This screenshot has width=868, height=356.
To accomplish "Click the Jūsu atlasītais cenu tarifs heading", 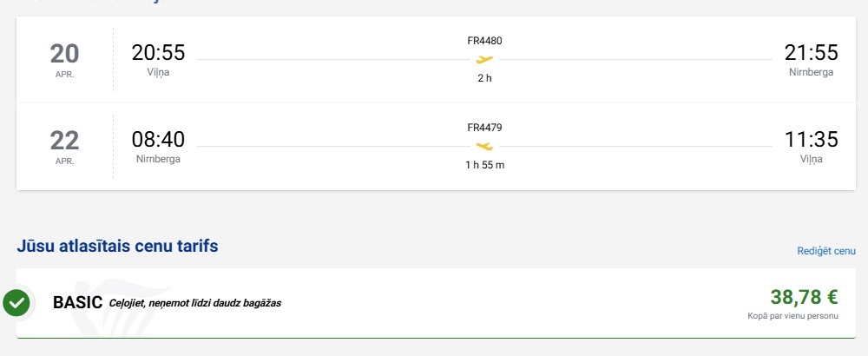I will (117, 247).
